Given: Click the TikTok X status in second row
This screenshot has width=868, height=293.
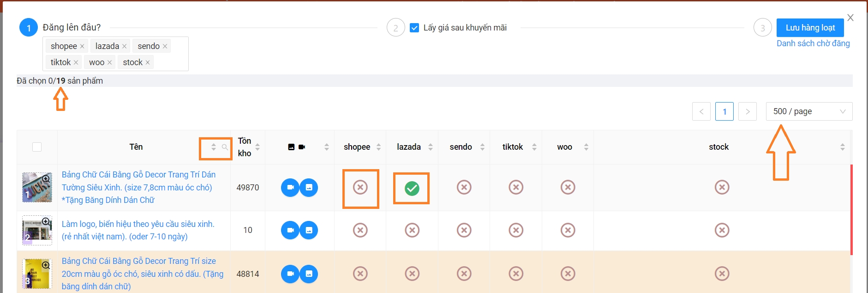Looking at the screenshot, I should (515, 230).
